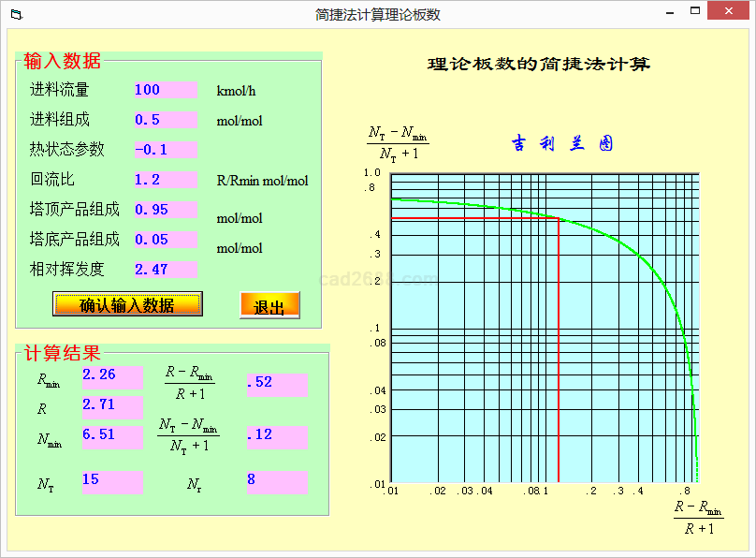
Task: Minimize the window
Action: tap(669, 13)
